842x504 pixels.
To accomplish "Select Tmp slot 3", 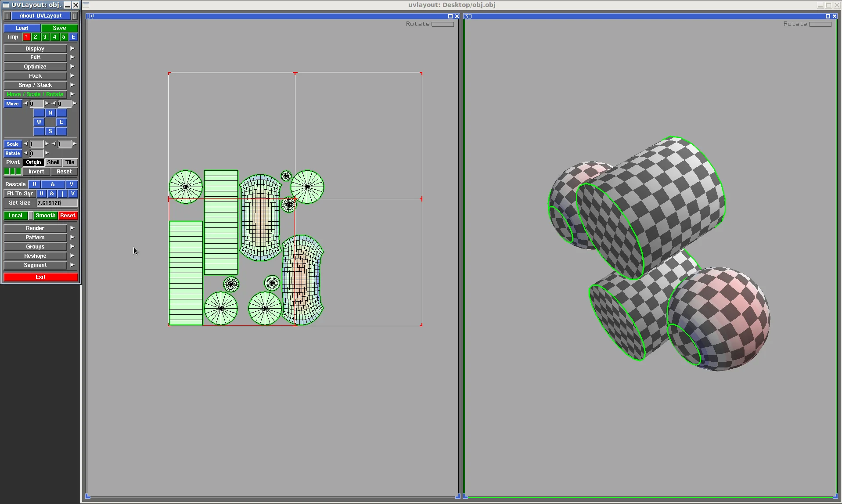I will (45, 37).
